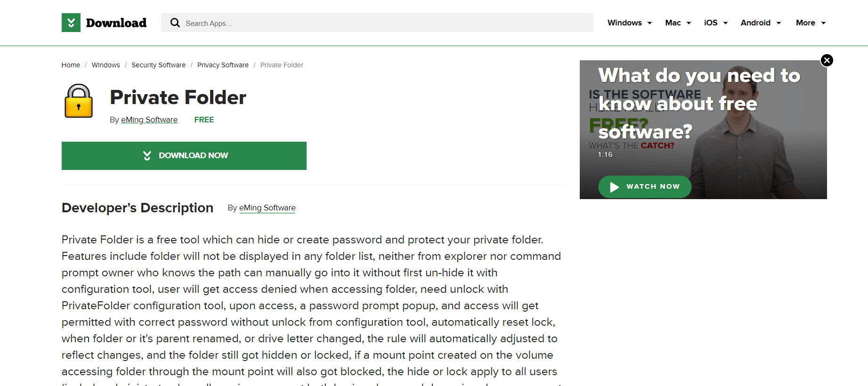Open eMing Software link under title
Screen dimensions: 868x386
click(149, 120)
